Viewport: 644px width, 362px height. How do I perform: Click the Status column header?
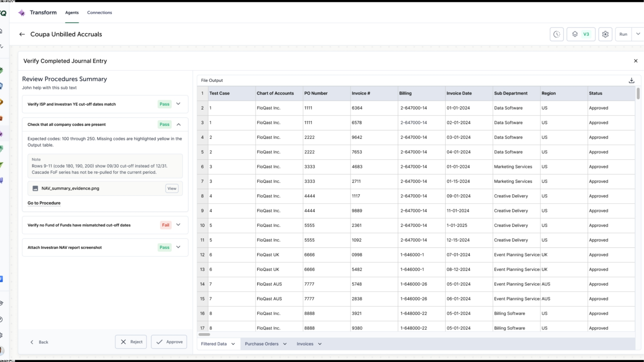tap(611, 93)
